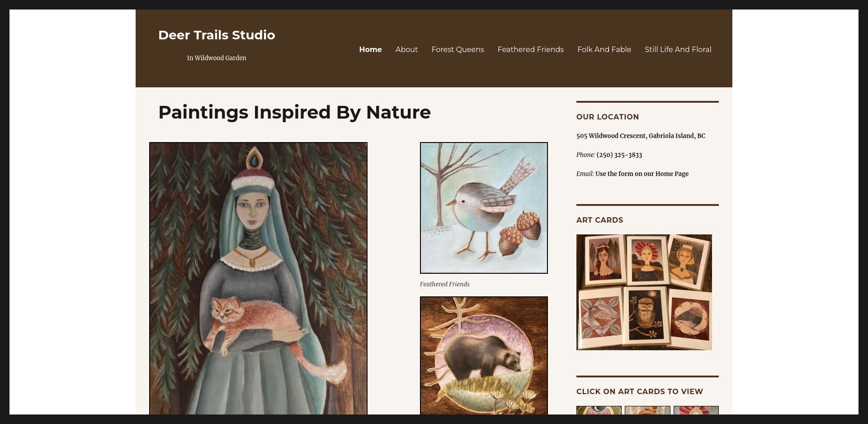This screenshot has width=868, height=424.
Task: Open the Feathered Friends page
Action: (x=530, y=49)
